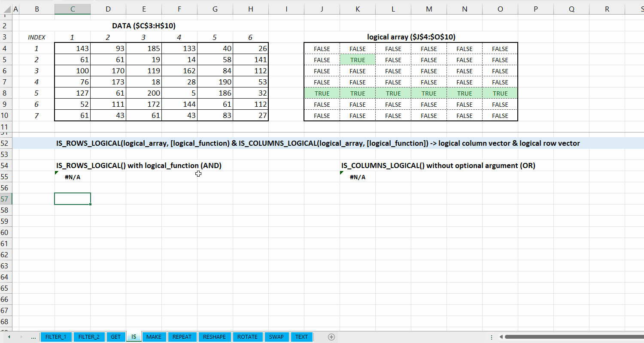Click the FALSE cell in J4
This screenshot has height=343, width=644.
pos(322,48)
